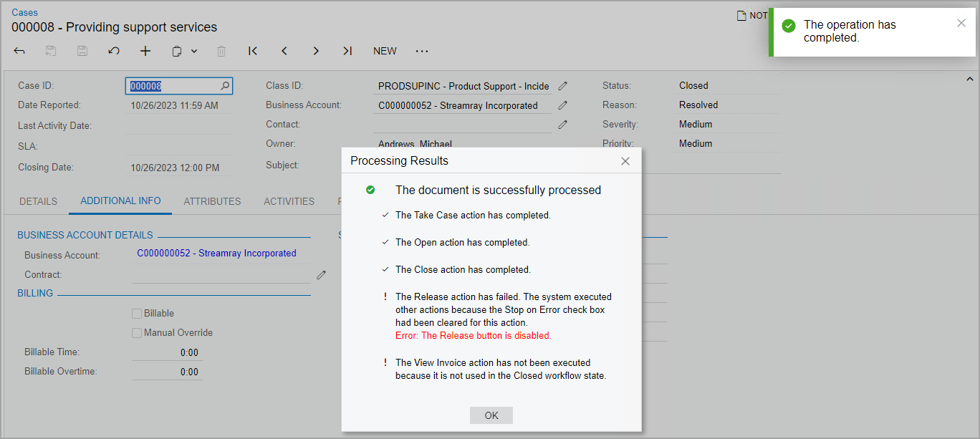
Task: Click the Case ID search magnifier
Action: coord(225,86)
